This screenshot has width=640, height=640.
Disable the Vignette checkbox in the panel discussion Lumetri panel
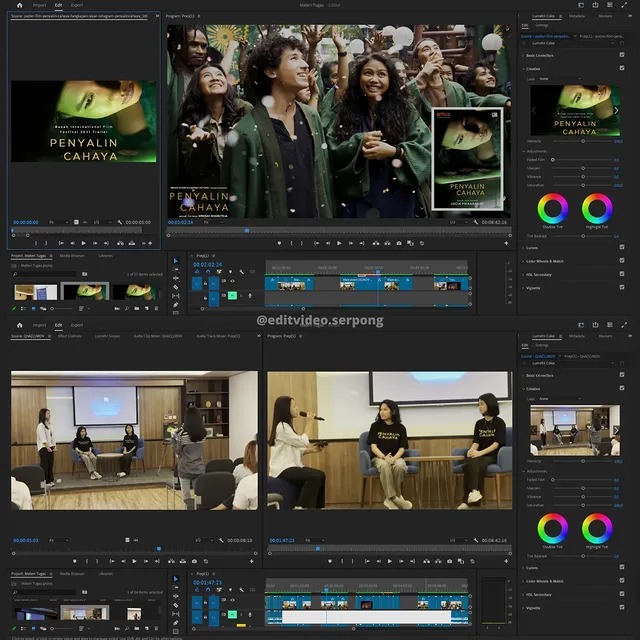tap(622, 608)
